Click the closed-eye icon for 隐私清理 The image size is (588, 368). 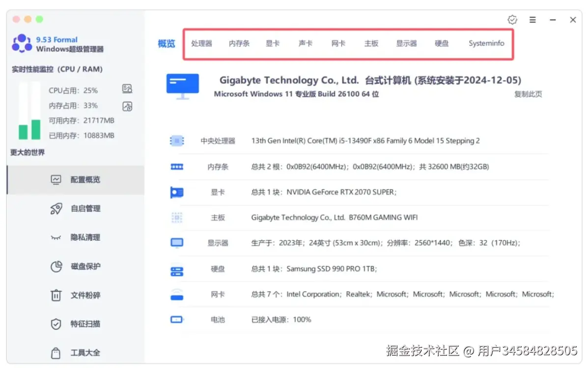pyautogui.click(x=56, y=237)
